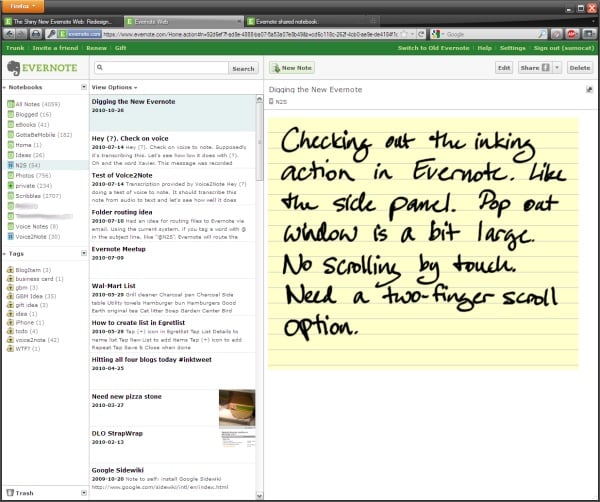Image resolution: width=600 pixels, height=502 pixels.
Task: Switch to Shiny New Evernote Web tab
Action: pos(62,21)
